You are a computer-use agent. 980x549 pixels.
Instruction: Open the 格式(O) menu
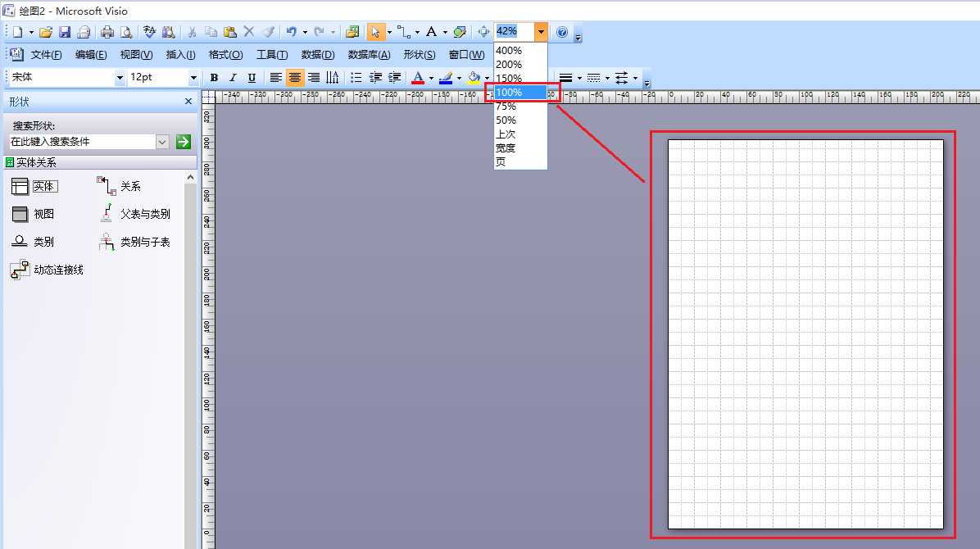pos(225,54)
